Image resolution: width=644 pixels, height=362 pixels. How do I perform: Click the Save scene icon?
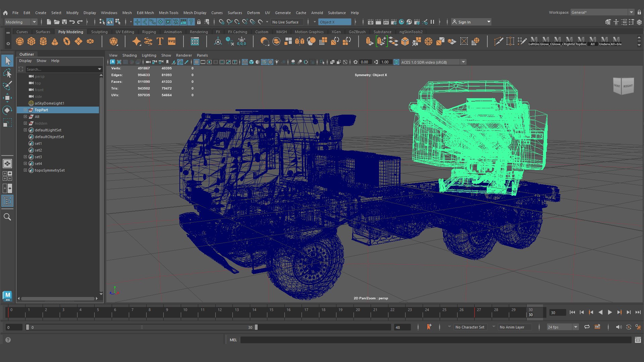[64, 22]
